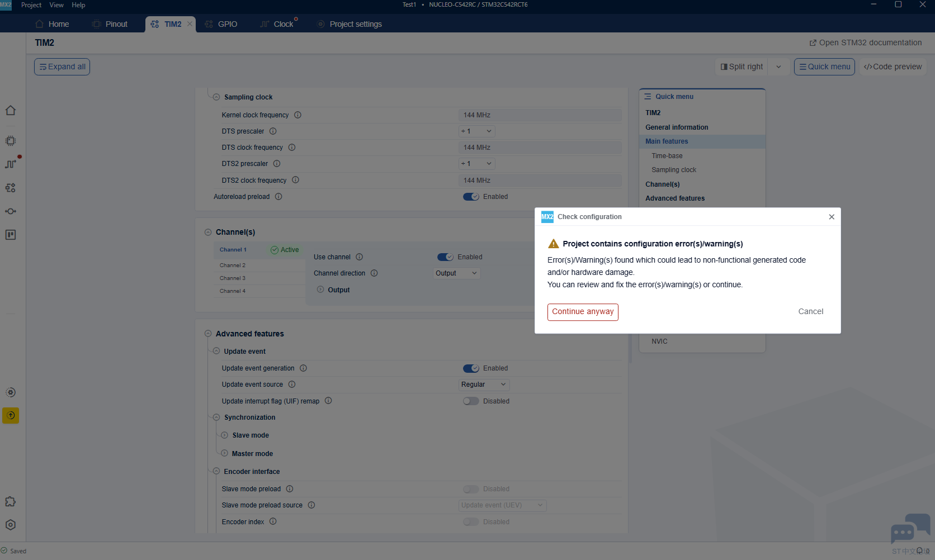Switch to the Clock tab
This screenshot has height=560, width=935.
click(277, 24)
